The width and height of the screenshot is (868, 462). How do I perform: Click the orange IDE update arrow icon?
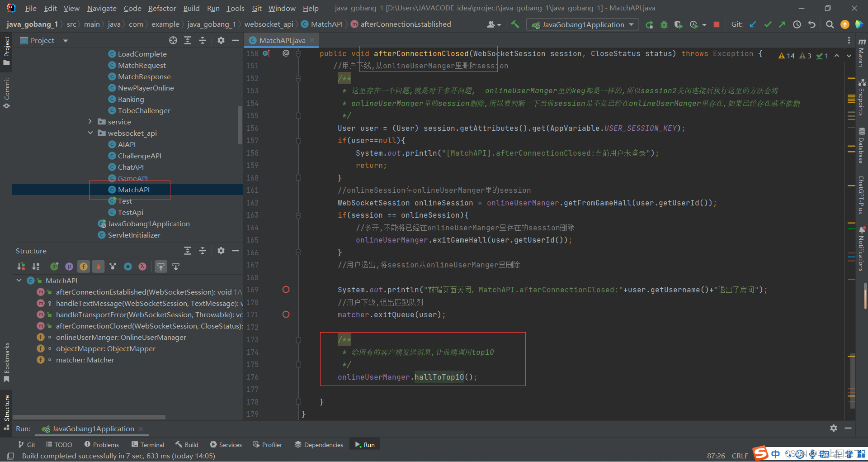coord(844,24)
